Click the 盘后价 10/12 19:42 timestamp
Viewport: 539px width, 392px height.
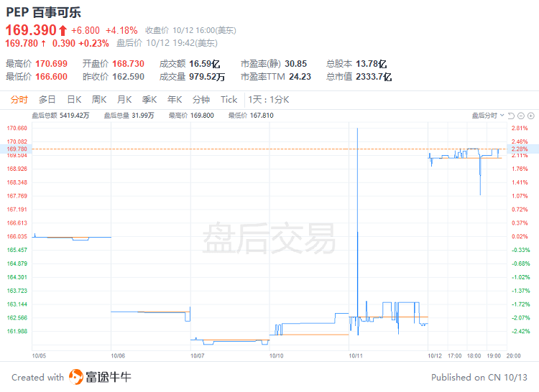click(167, 43)
